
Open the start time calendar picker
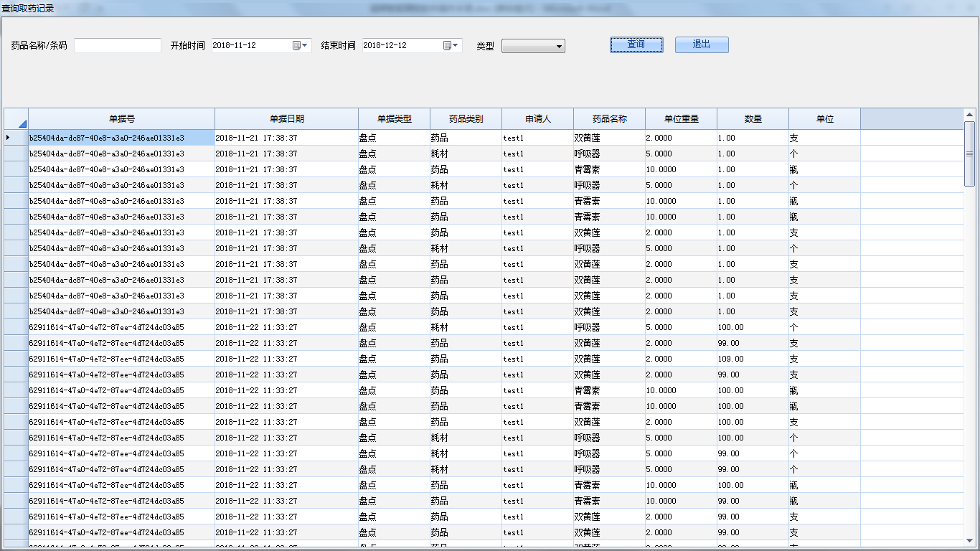(300, 45)
